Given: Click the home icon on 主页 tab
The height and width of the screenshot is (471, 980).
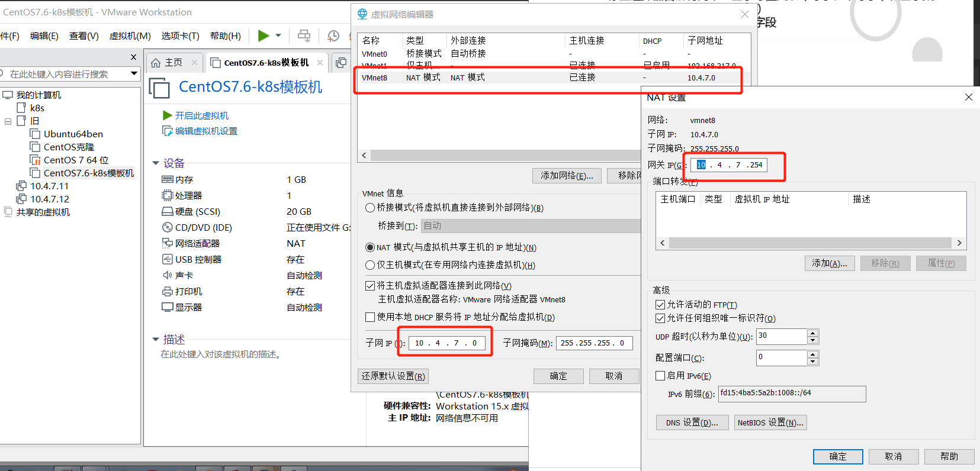Looking at the screenshot, I should (x=156, y=63).
